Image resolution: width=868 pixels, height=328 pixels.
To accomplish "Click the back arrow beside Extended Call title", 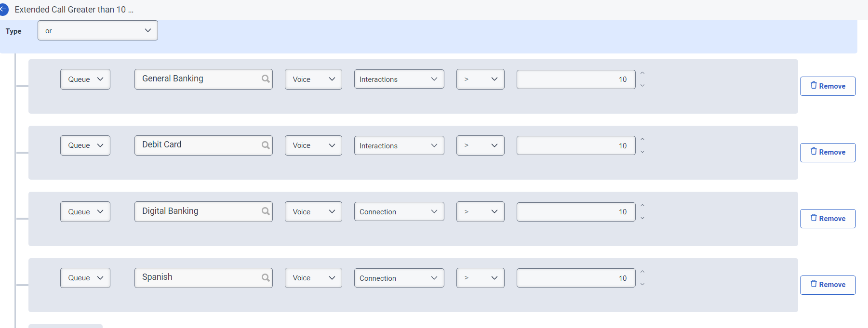I will [x=3, y=9].
